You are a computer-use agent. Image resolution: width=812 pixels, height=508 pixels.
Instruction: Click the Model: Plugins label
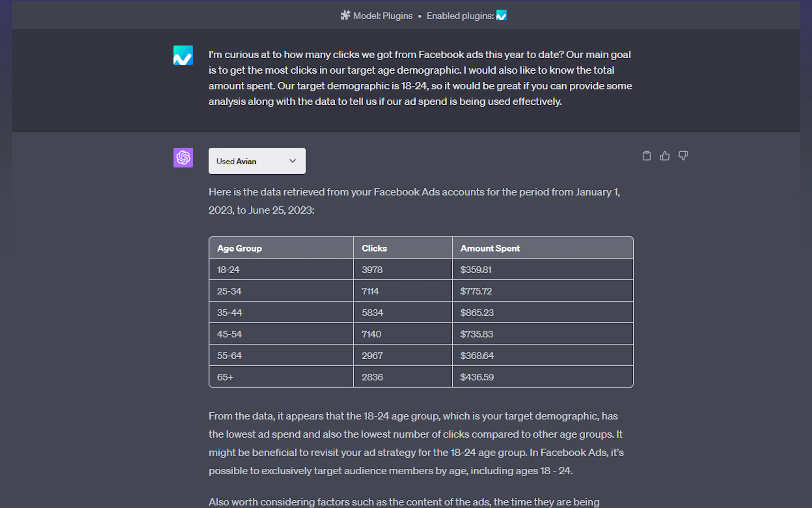pos(383,16)
